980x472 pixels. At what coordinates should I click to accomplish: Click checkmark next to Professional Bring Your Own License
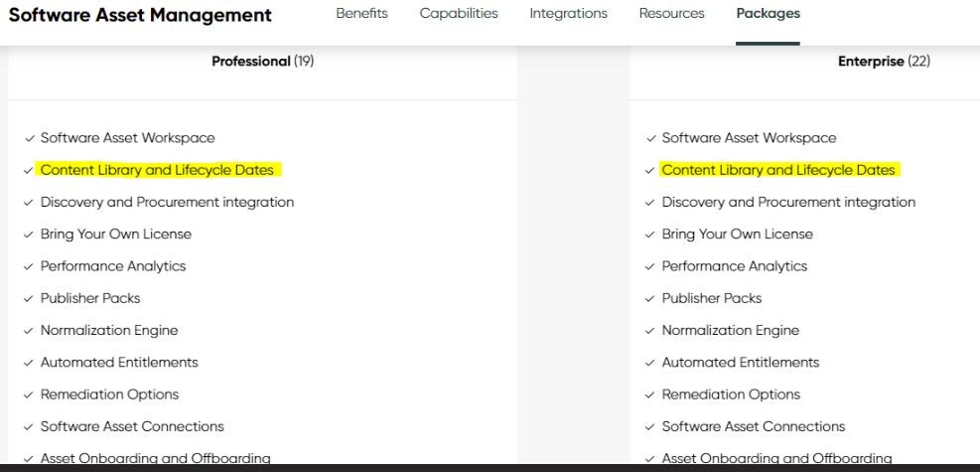(28, 235)
